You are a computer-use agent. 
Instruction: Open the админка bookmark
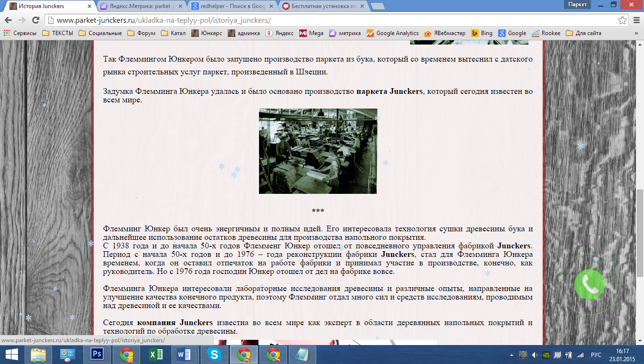click(244, 33)
